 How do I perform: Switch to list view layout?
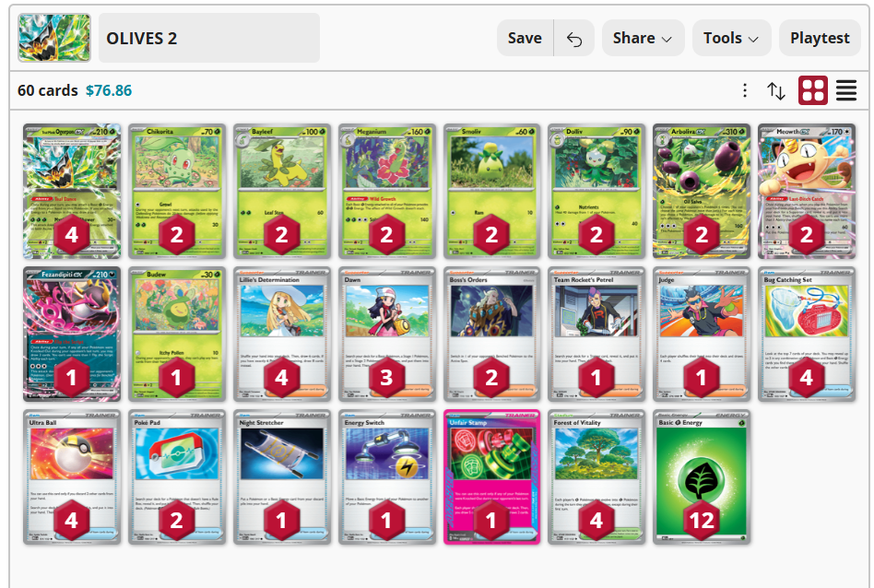[846, 90]
